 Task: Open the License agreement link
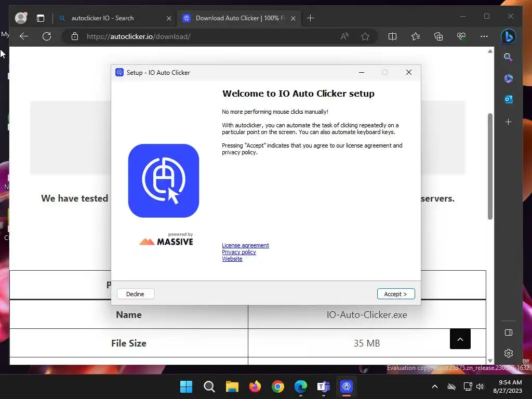click(245, 245)
